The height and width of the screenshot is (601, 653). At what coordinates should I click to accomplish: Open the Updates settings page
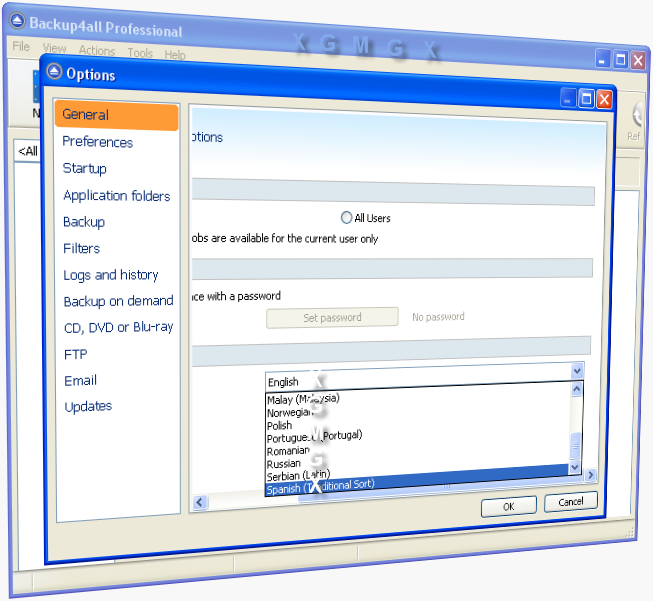pyautogui.click(x=88, y=406)
